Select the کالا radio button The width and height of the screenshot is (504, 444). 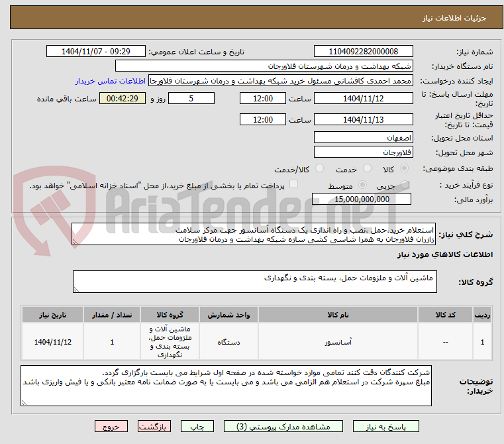404,168
